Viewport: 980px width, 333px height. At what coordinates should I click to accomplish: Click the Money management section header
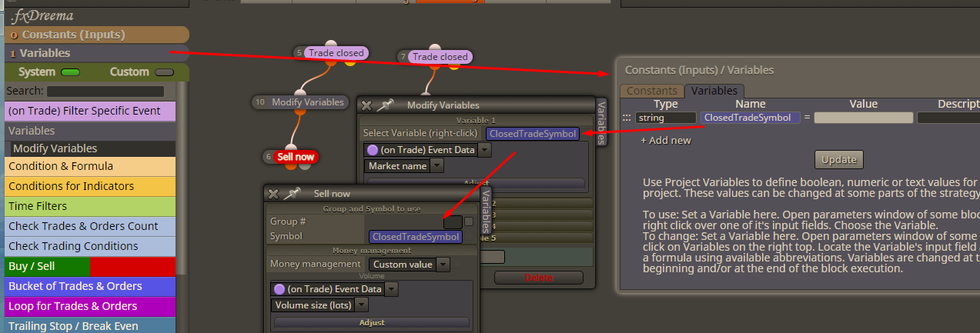pyautogui.click(x=372, y=250)
